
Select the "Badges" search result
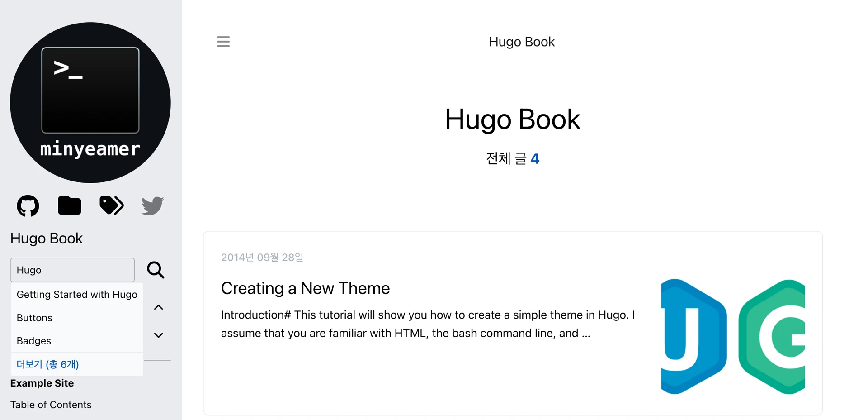[77, 341]
